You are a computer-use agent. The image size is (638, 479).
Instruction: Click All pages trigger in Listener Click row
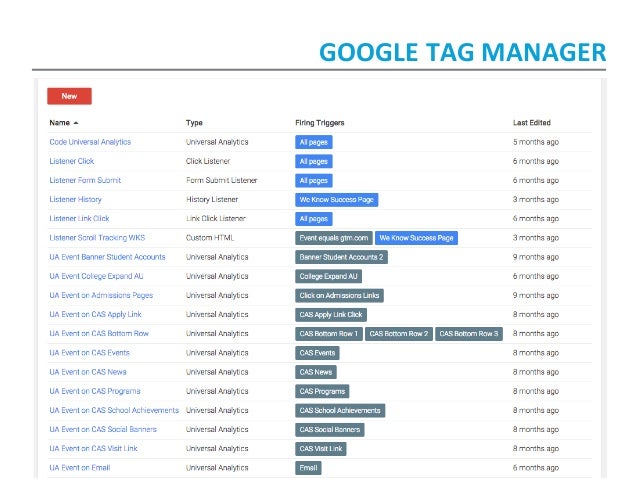click(314, 161)
